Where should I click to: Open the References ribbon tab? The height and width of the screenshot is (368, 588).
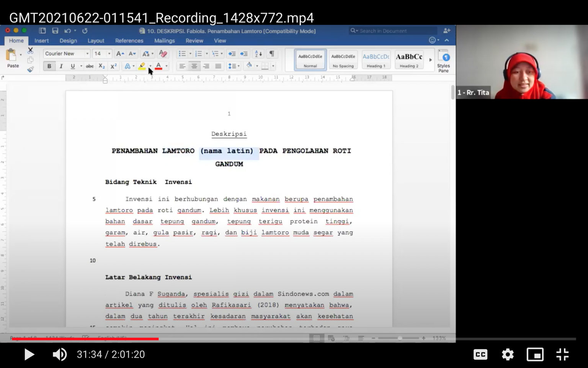(x=129, y=41)
